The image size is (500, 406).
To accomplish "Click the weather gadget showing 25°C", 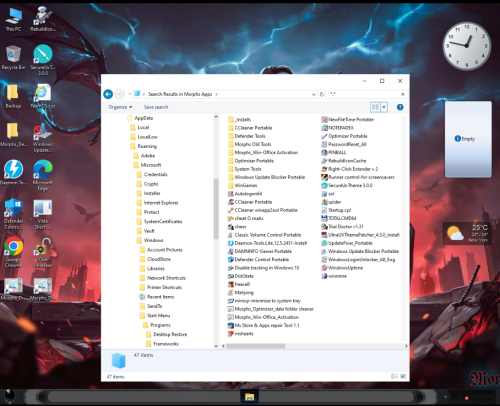I will point(467,233).
